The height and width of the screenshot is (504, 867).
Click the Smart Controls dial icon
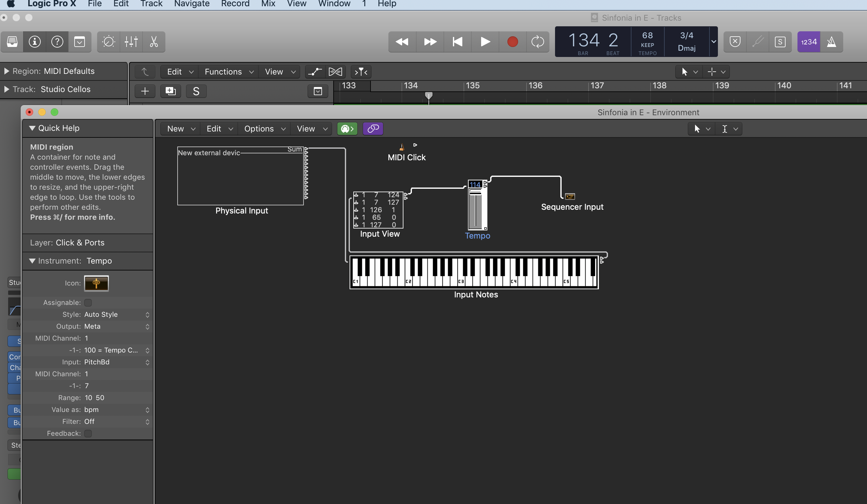[x=108, y=42]
